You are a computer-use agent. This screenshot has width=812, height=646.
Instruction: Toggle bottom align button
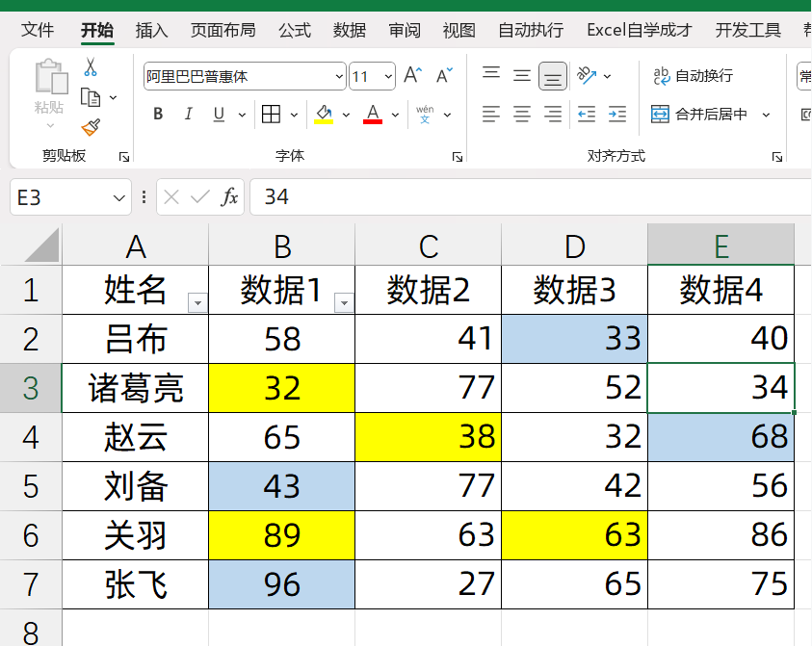[553, 76]
